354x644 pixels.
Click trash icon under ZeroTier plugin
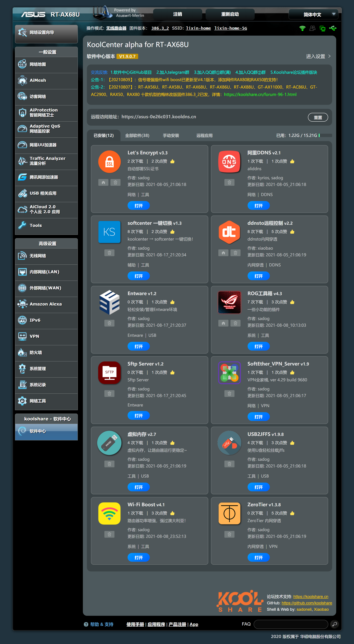tap(229, 534)
